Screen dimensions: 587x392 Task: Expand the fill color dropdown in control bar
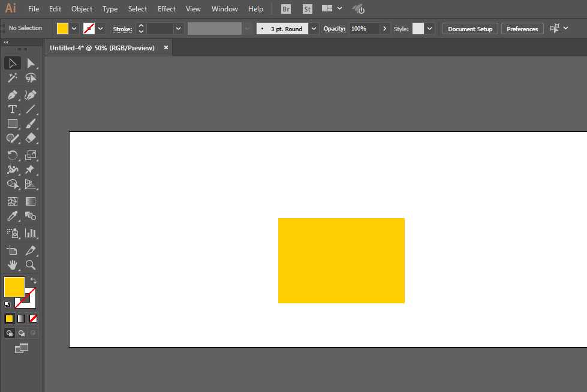click(x=74, y=28)
